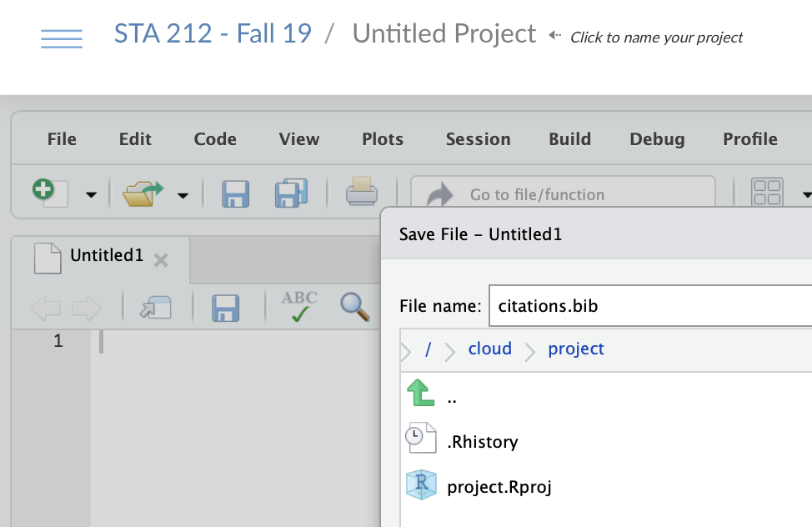Run spell check with the ABC icon
Viewport: 812px width, 527px height.
click(x=299, y=306)
